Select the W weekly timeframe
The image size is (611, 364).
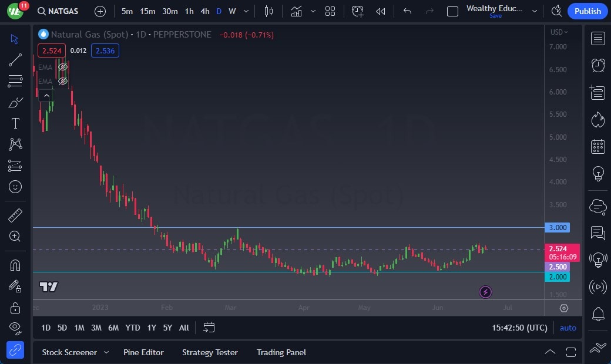pyautogui.click(x=232, y=11)
